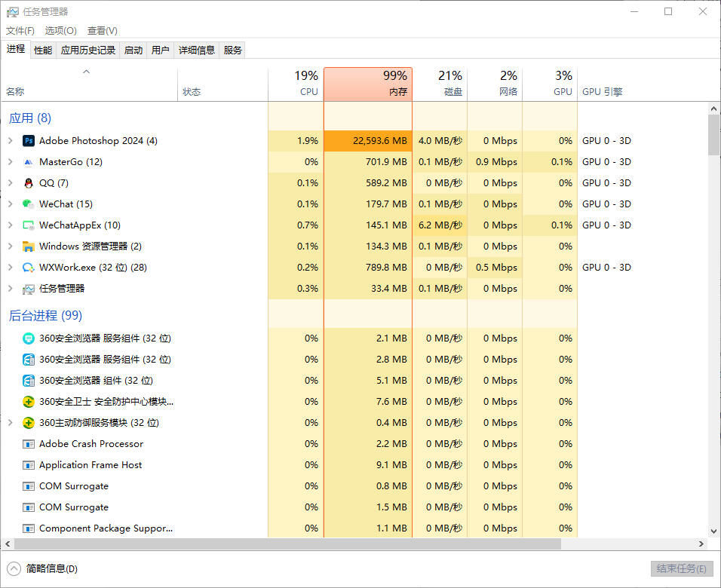The image size is (721, 588).
Task: Switch to the 用户 tab
Action: point(161,50)
